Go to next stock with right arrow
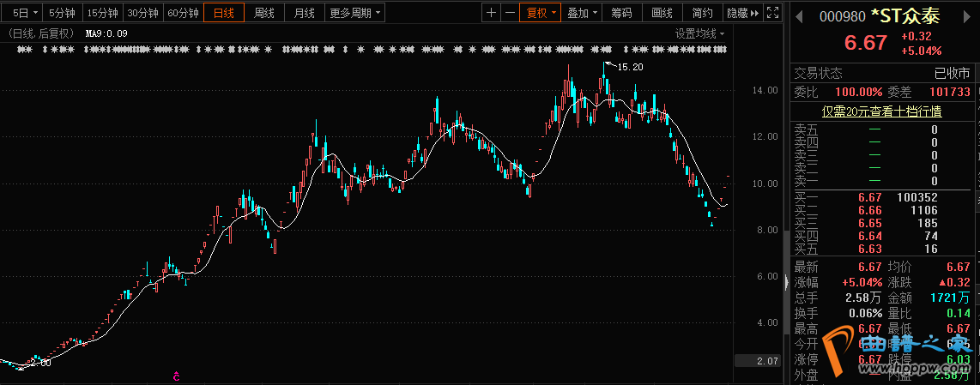 point(971,15)
